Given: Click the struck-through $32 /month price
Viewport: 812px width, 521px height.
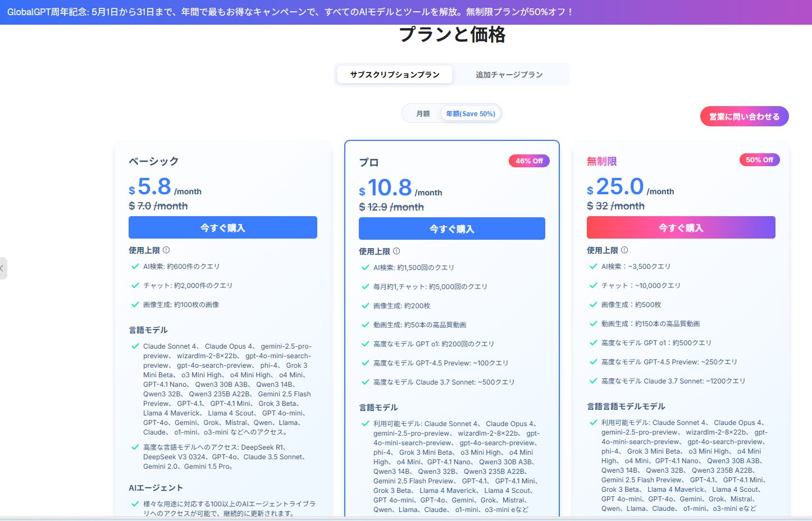Looking at the screenshot, I should pyautogui.click(x=616, y=206).
